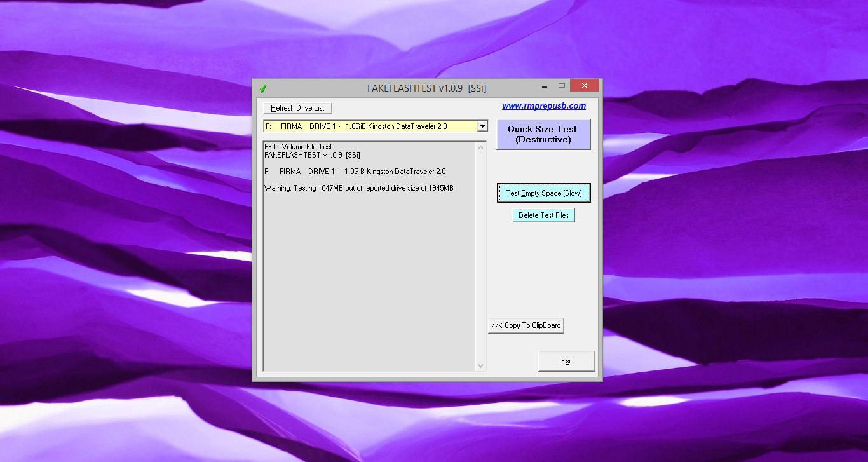Click the log scrollbar up arrow
The width and height of the screenshot is (868, 462).
point(480,147)
